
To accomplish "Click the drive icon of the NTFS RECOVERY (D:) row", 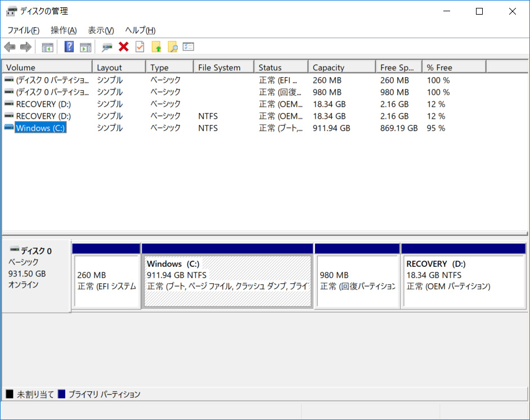I will [9, 115].
